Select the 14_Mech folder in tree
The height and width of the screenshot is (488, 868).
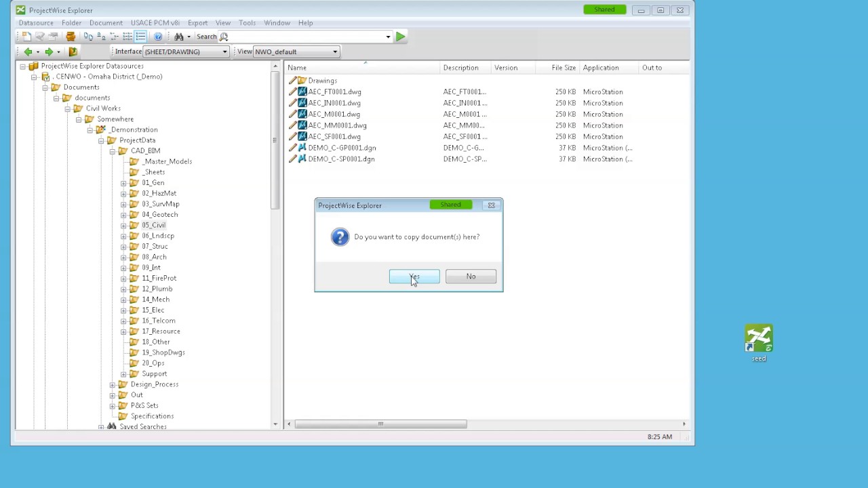click(155, 300)
